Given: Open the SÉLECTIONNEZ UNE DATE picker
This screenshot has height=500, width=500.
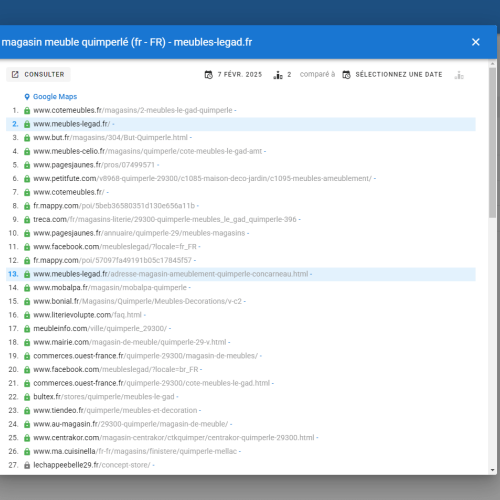Looking at the screenshot, I should [x=399, y=74].
